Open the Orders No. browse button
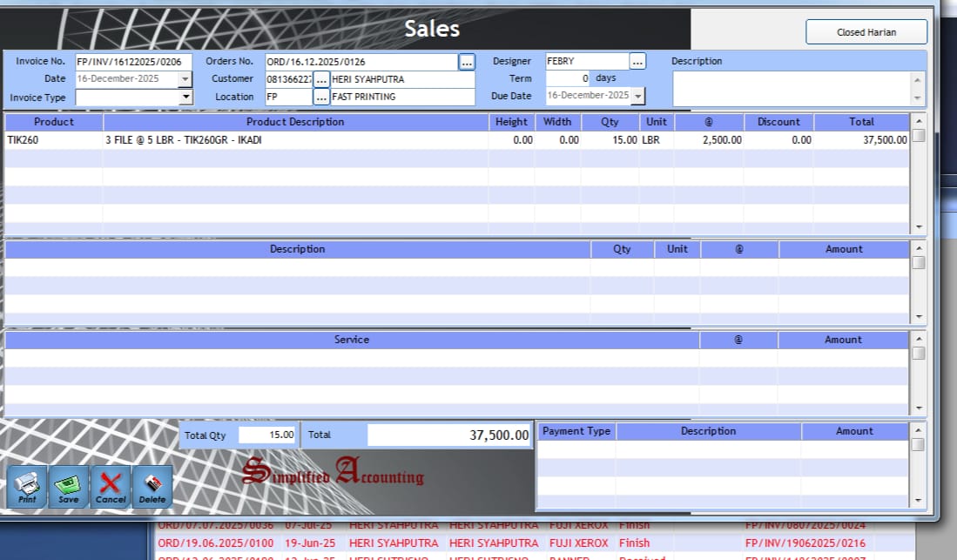957x560 pixels. click(x=467, y=62)
